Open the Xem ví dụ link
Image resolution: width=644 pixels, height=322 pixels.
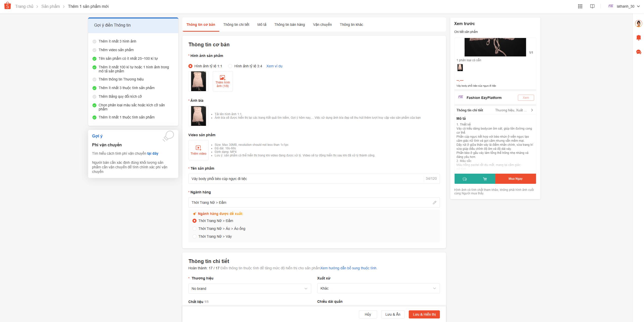pyautogui.click(x=274, y=66)
